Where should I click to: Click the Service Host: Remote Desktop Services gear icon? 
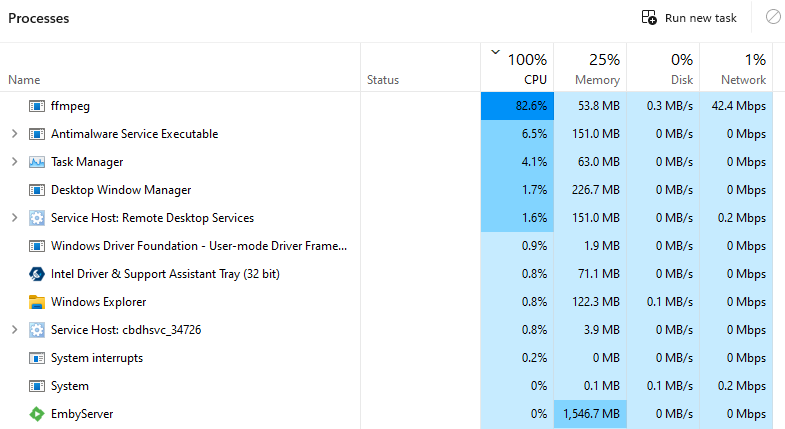[37, 218]
